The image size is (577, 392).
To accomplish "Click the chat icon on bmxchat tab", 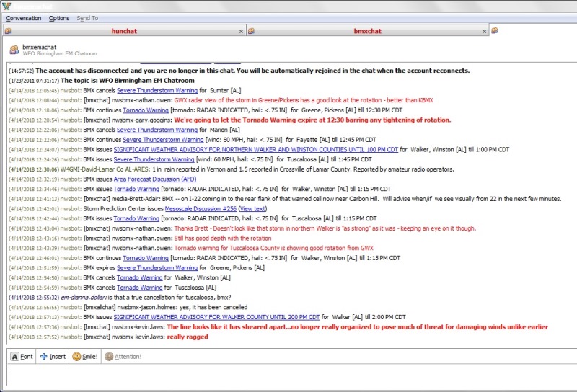I will point(252,32).
